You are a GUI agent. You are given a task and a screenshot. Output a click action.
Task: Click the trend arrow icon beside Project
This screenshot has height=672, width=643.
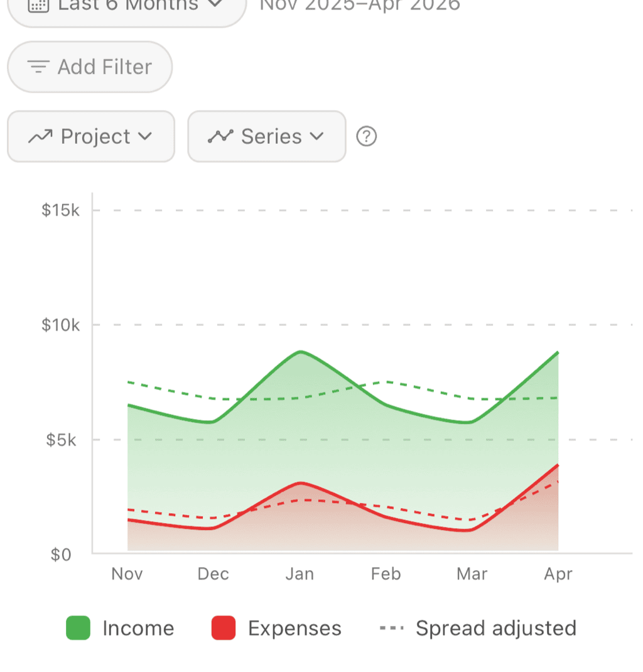tap(41, 137)
